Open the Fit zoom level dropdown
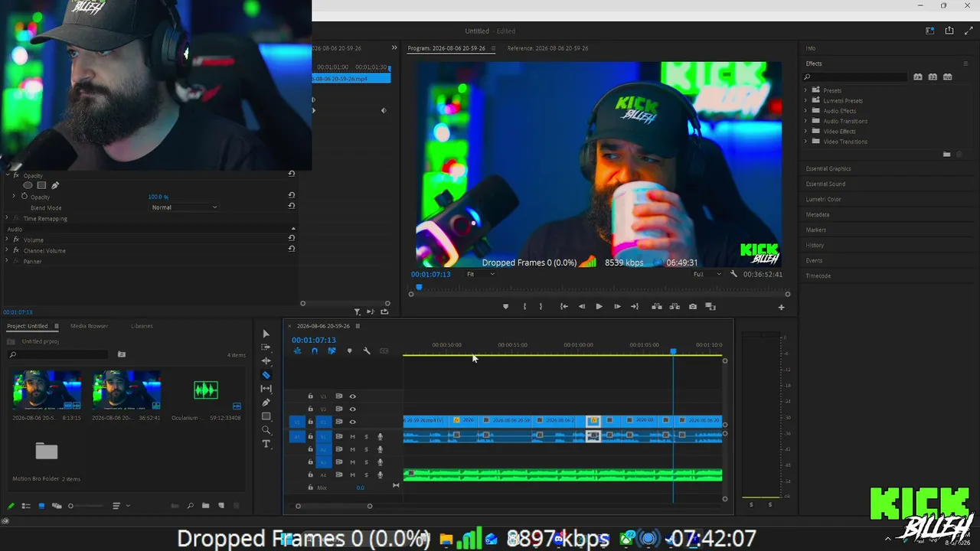The width and height of the screenshot is (980, 551). pyautogui.click(x=481, y=274)
